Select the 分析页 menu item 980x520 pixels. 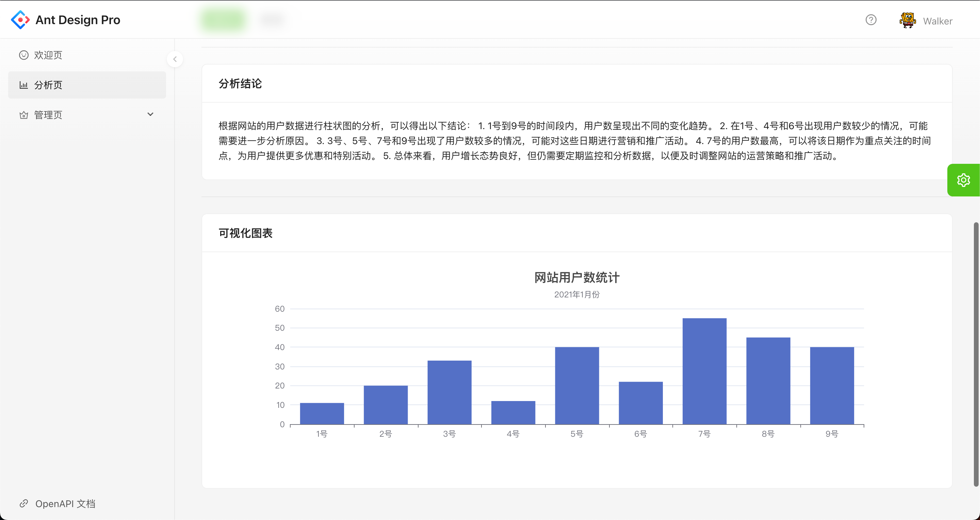pos(48,85)
